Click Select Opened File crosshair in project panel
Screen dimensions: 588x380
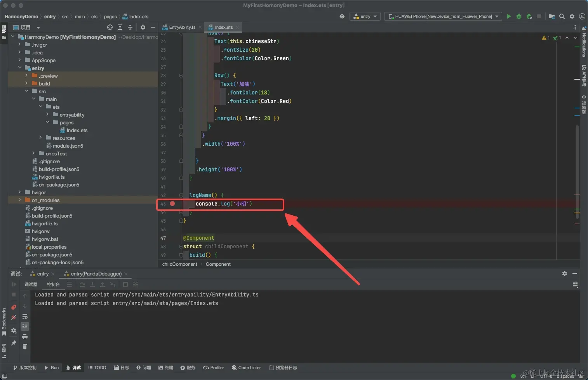tap(110, 27)
